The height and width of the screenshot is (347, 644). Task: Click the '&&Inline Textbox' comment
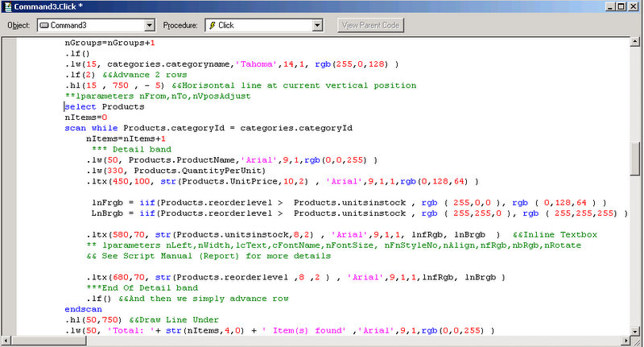(555, 235)
